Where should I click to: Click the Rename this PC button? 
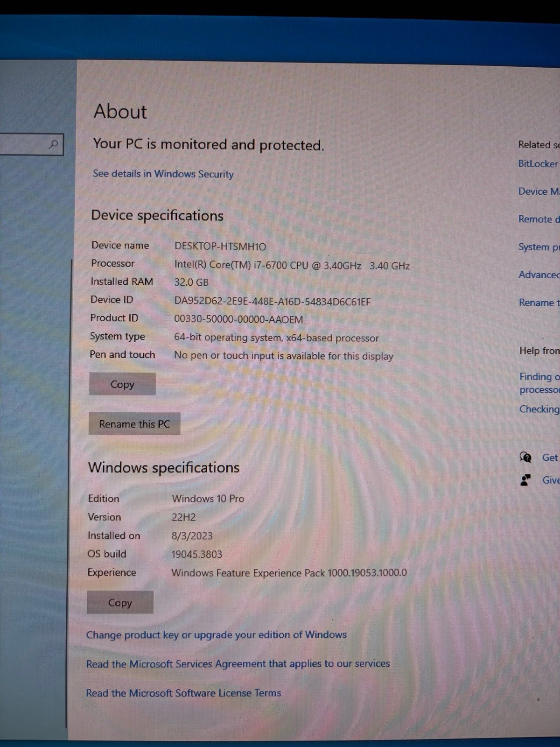click(134, 424)
